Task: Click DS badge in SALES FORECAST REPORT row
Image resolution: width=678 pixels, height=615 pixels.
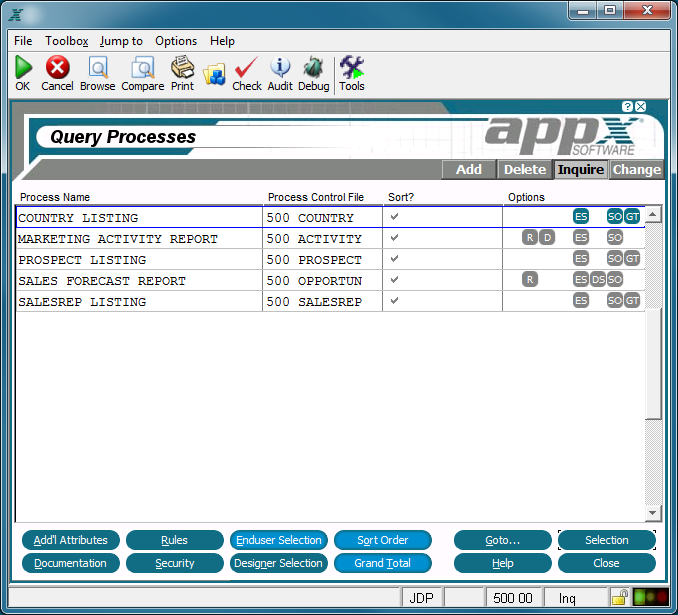Action: tap(598, 279)
